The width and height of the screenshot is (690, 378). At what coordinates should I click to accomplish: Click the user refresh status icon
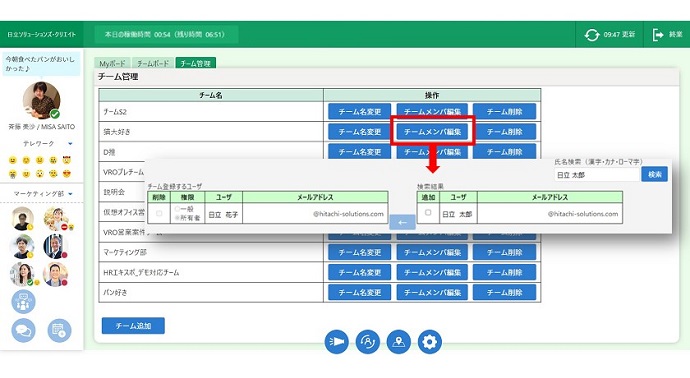point(367,342)
